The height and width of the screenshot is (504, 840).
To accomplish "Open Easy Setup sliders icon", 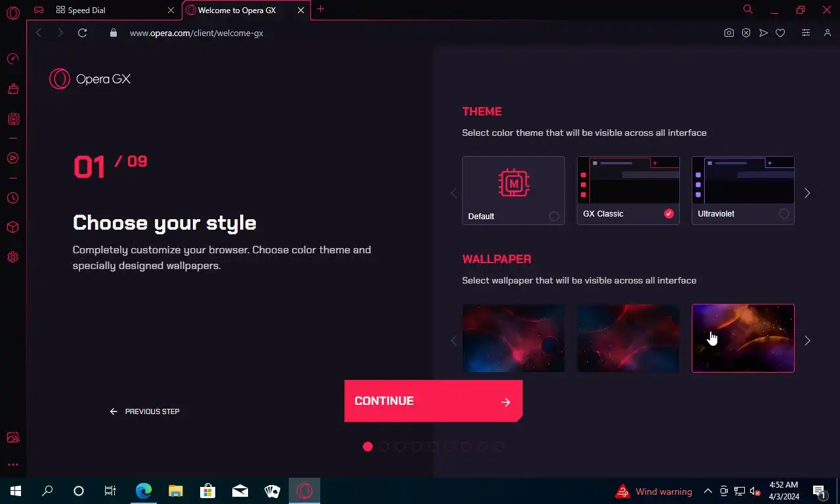I will 806,33.
